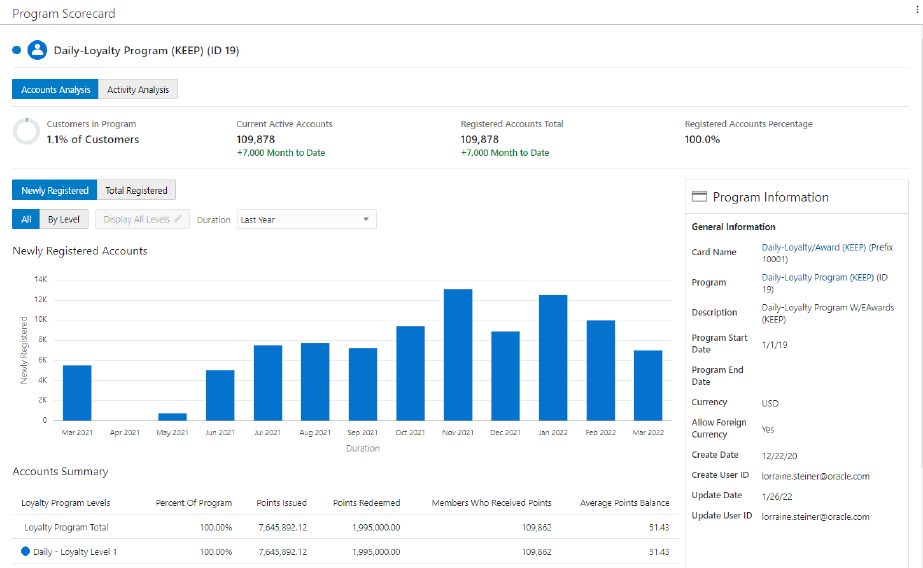Click the Registered Accounts Total value 109,878
The image size is (923, 568).
click(480, 139)
